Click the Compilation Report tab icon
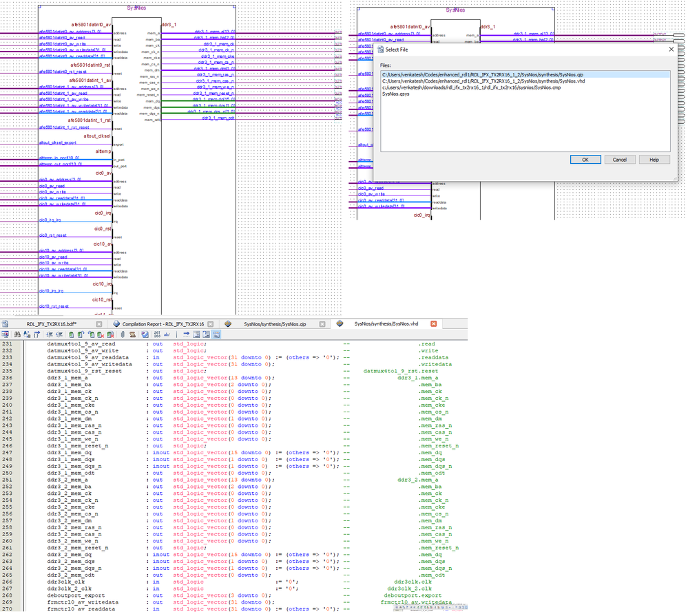Screen dimensions: 688x616 (x=116, y=323)
